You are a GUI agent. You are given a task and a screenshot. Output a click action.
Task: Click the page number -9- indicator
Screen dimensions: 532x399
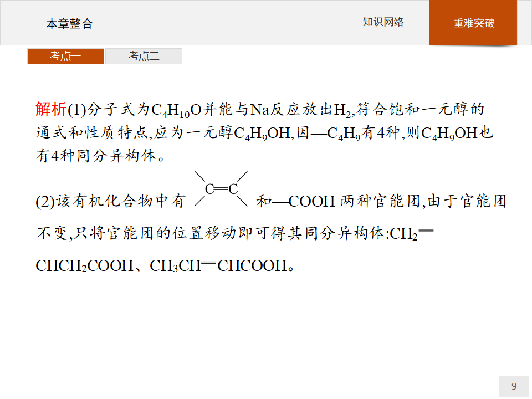pyautogui.click(x=514, y=386)
